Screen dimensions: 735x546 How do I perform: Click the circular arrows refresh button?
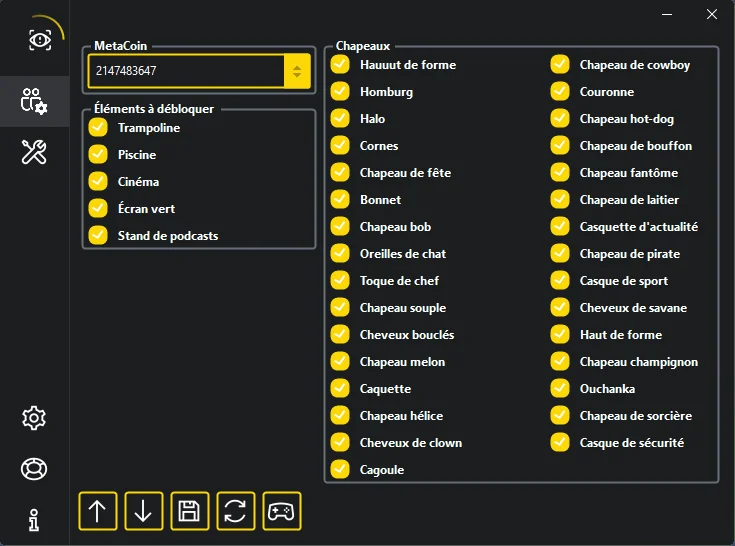click(235, 511)
